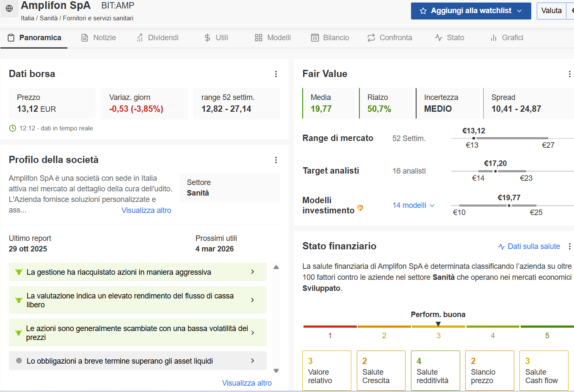This screenshot has width=574, height=392.
Task: Open the three-dot menu of Dati borsa
Action: [276, 74]
